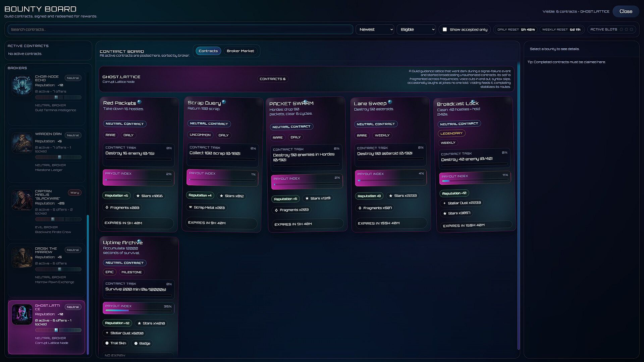Click "Destroy 90 asteroid (0/90)" task text
This screenshot has height=362, width=644.
click(x=385, y=154)
